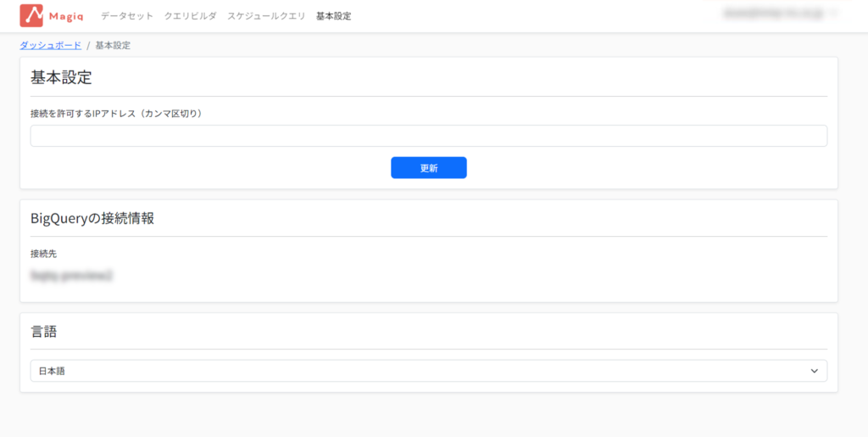Click the BigQueryの接続情報 heading
Screen dimensions: 868x437
tap(92, 218)
